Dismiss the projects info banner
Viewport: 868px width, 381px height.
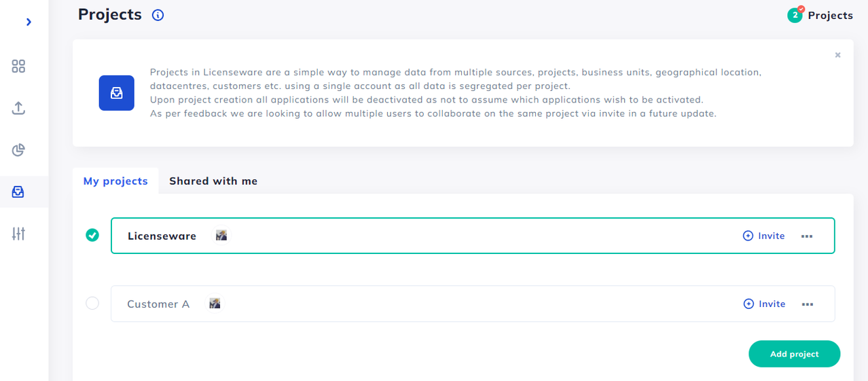tap(837, 55)
